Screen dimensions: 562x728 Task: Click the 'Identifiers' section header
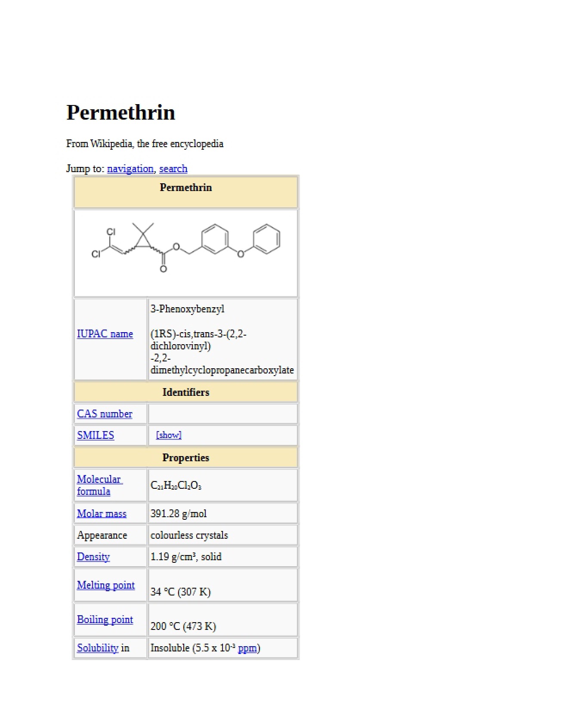[186, 392]
